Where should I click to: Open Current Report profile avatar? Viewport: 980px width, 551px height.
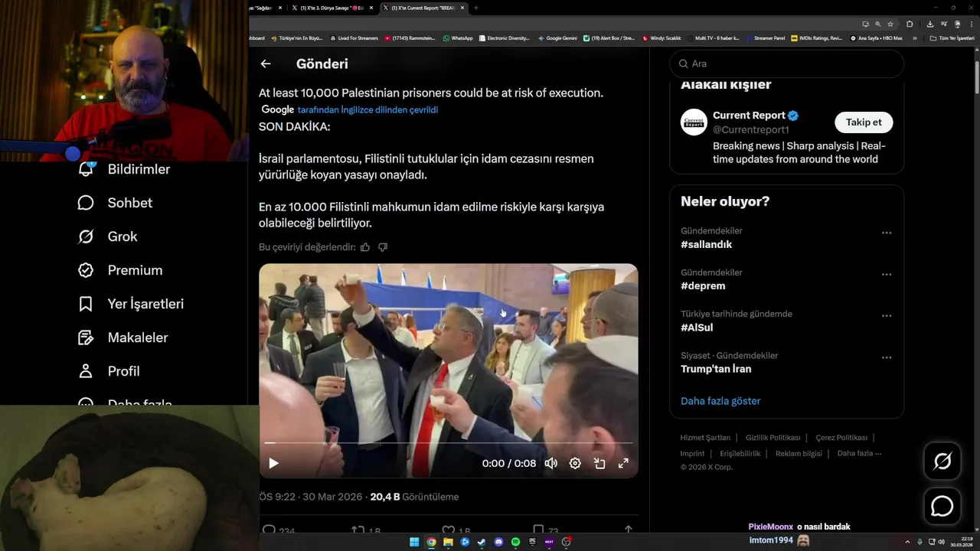point(694,122)
